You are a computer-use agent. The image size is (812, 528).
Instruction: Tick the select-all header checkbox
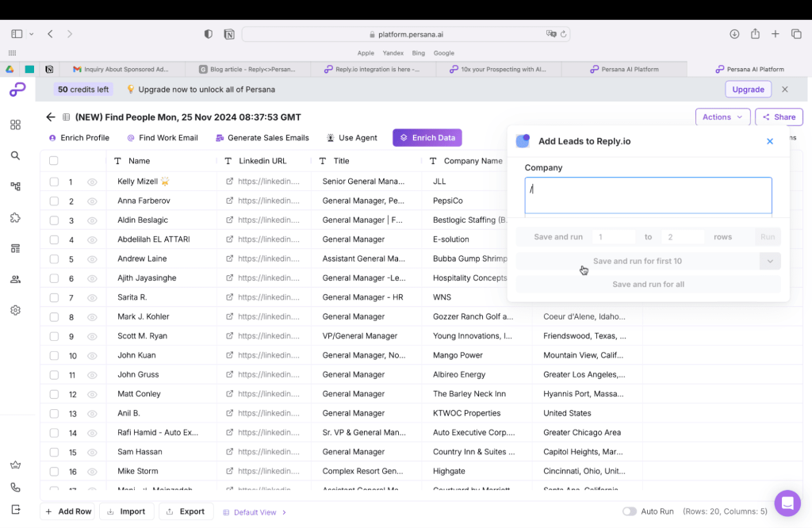point(53,160)
